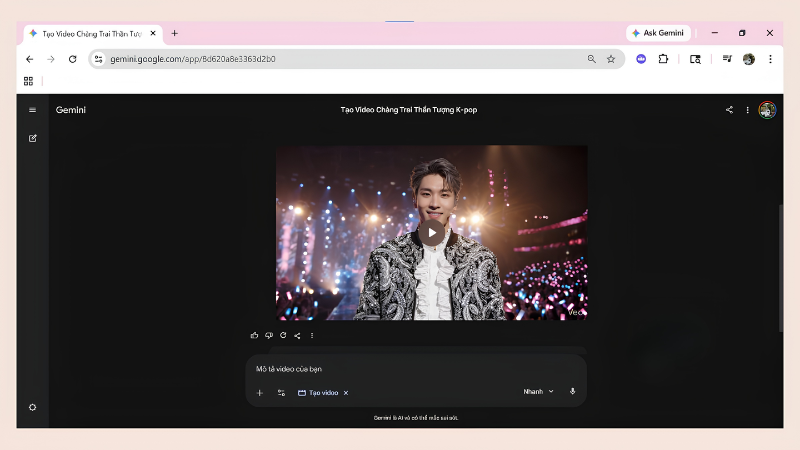Click the Gemini logo text
800x450 pixels.
pyautogui.click(x=71, y=110)
